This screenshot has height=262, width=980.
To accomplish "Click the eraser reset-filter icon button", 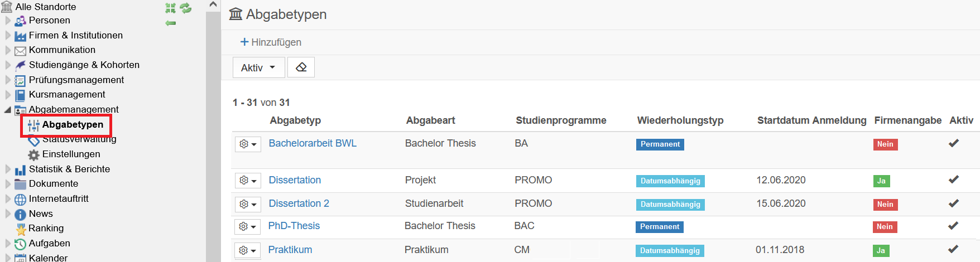I will coord(301,67).
